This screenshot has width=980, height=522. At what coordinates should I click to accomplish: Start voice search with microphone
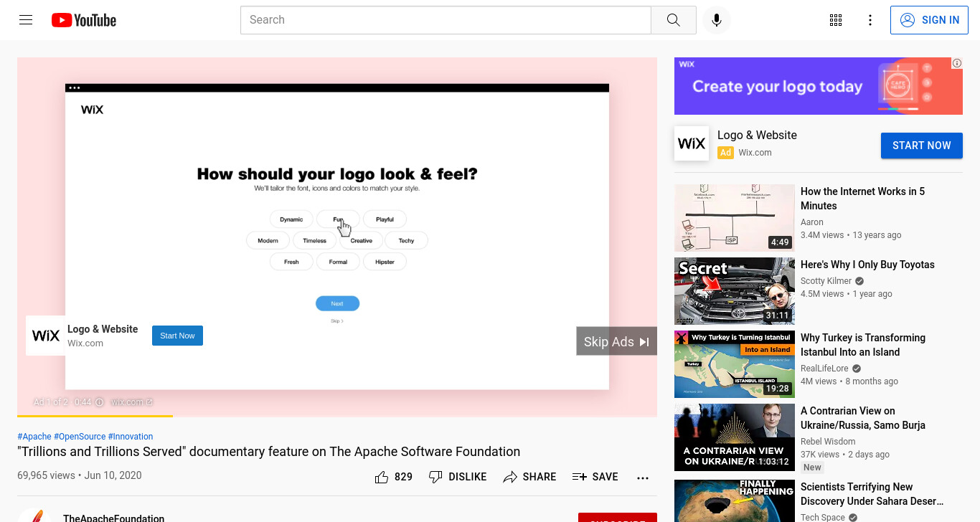point(716,20)
